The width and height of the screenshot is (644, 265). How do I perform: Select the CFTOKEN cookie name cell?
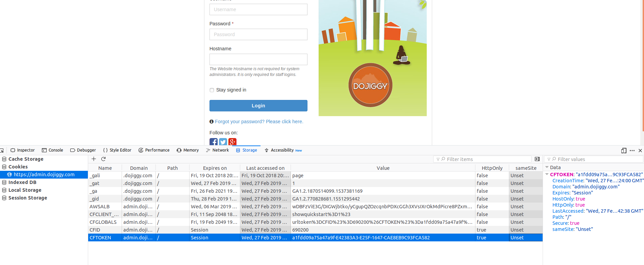105,238
